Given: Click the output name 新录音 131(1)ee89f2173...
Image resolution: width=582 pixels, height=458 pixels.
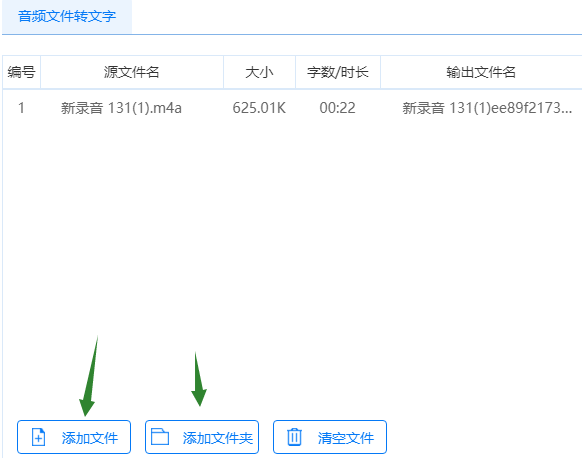Looking at the screenshot, I should pos(487,108).
